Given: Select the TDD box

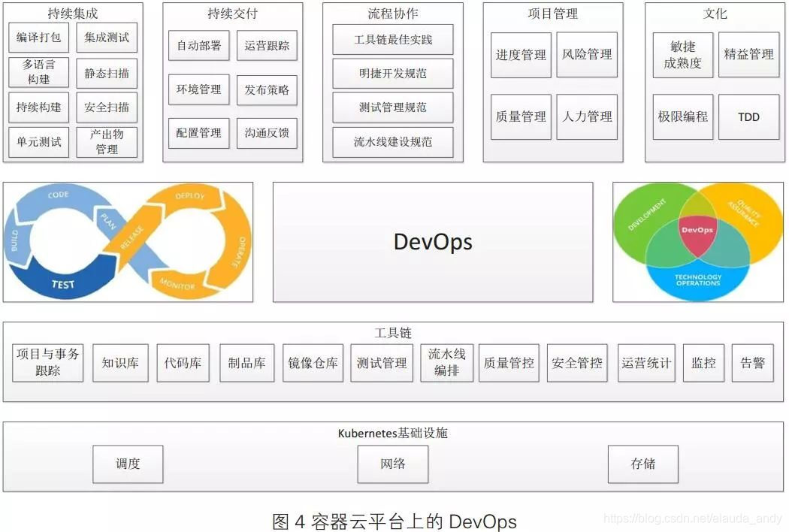Looking at the screenshot, I should pos(748,116).
